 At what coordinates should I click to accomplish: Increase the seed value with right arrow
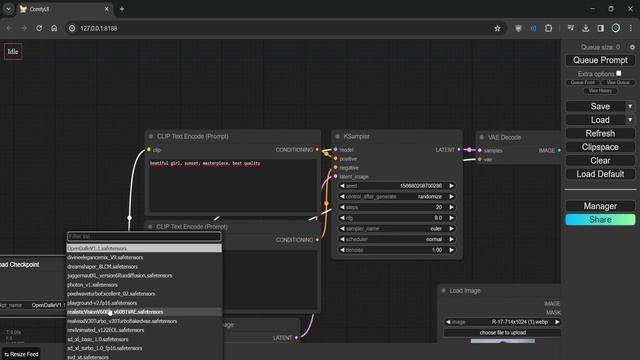pyautogui.click(x=451, y=186)
